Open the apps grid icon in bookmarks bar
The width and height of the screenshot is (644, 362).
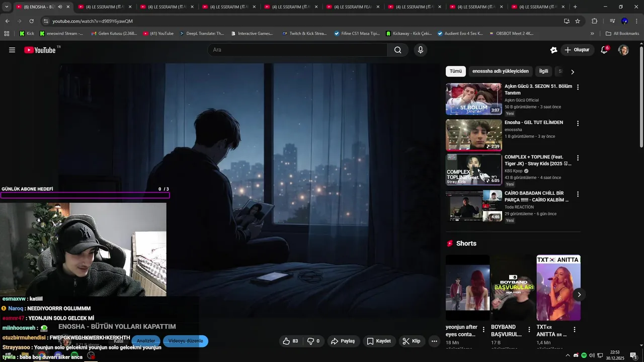point(7,34)
